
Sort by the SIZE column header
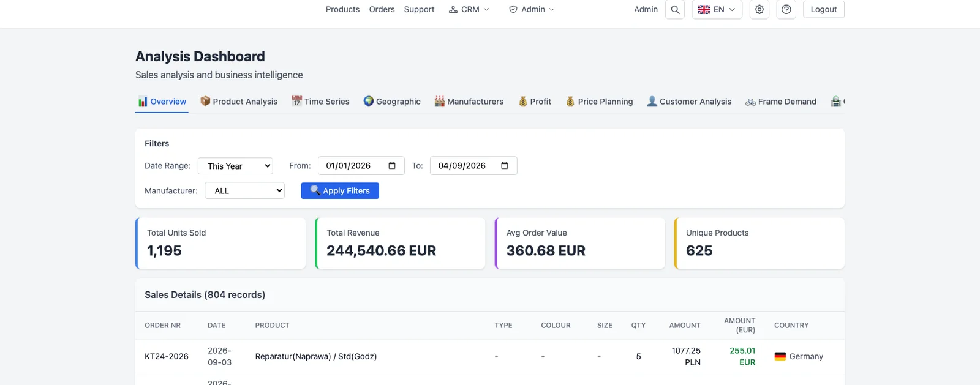(605, 326)
